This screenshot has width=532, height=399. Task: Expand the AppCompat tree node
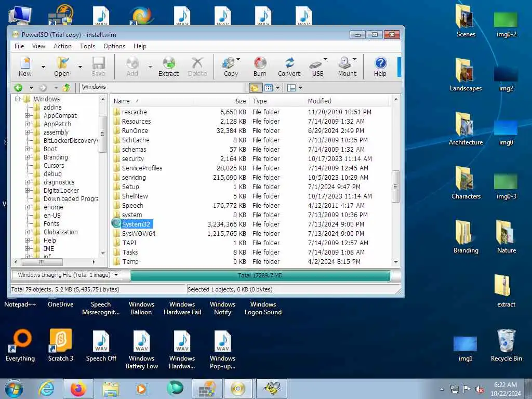(x=27, y=116)
